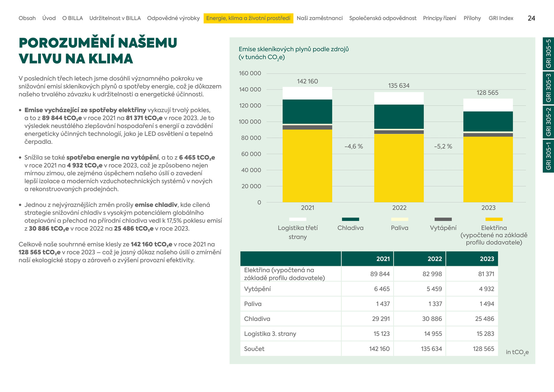Select the dark green Chladiva legend swatch
554x392 pixels.
click(x=351, y=219)
